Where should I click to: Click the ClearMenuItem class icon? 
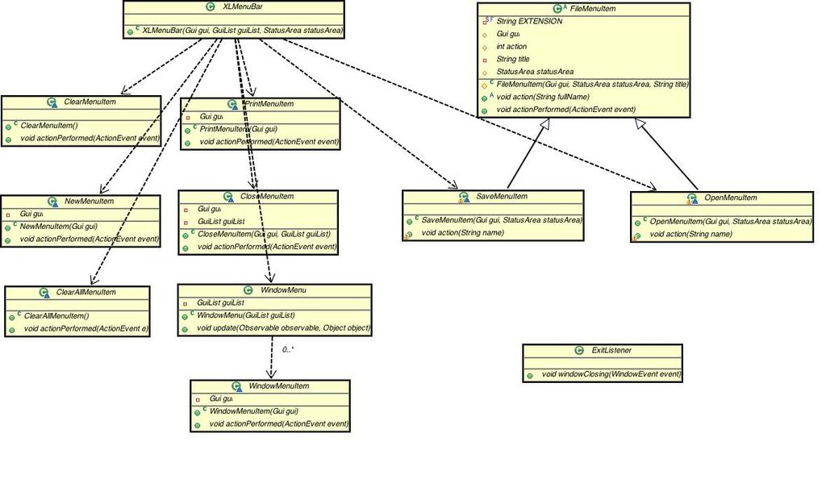(x=52, y=102)
